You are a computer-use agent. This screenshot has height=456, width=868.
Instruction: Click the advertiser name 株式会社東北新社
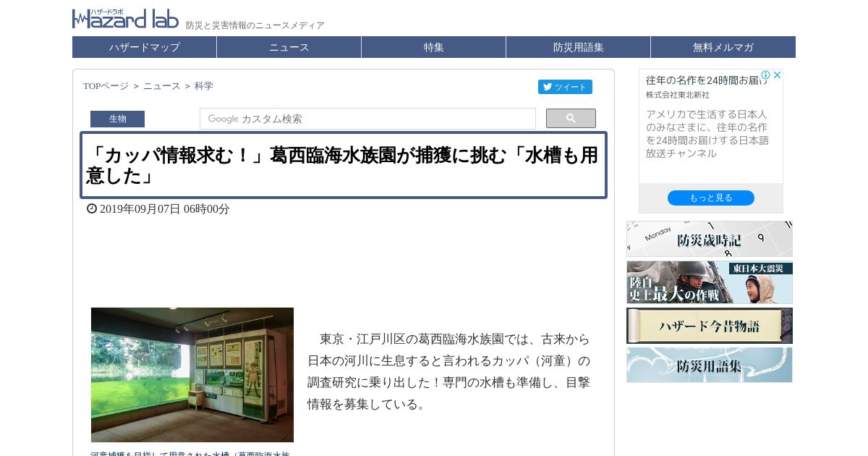pos(678,95)
